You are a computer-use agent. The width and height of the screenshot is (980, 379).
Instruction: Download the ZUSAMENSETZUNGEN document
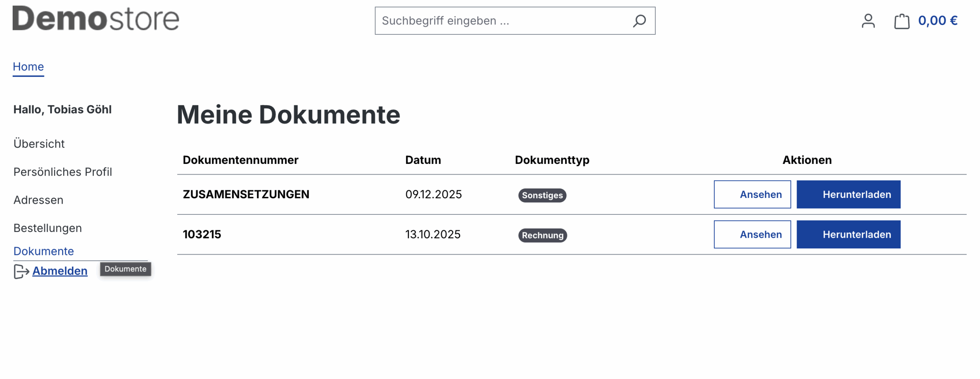(848, 194)
